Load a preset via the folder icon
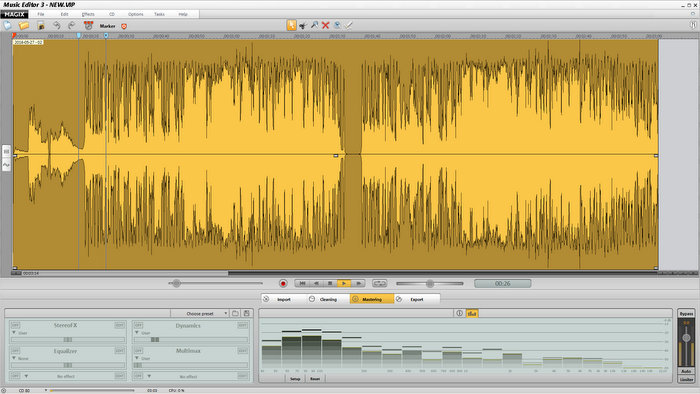 [x=235, y=313]
